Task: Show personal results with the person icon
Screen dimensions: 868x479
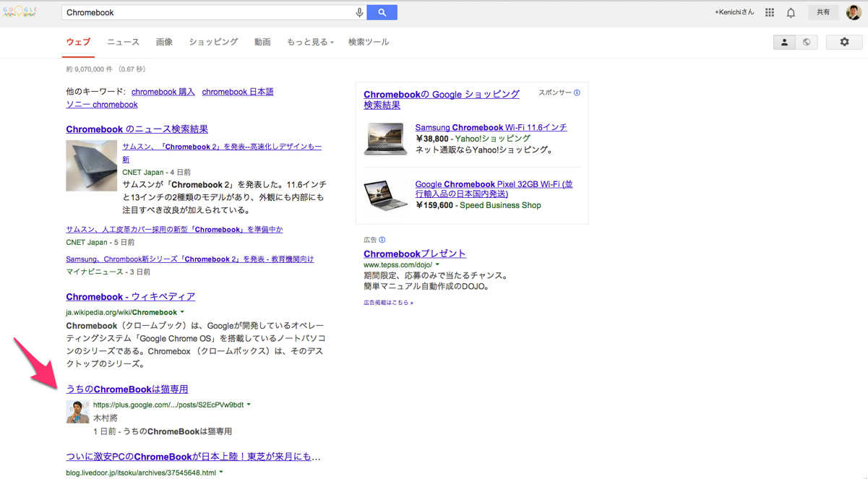Action: click(784, 42)
